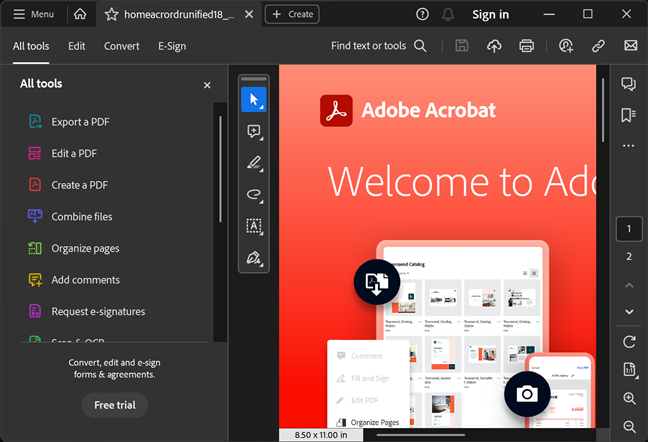This screenshot has height=442, width=648.
Task: Open Export a PDF tool
Action: (69, 122)
